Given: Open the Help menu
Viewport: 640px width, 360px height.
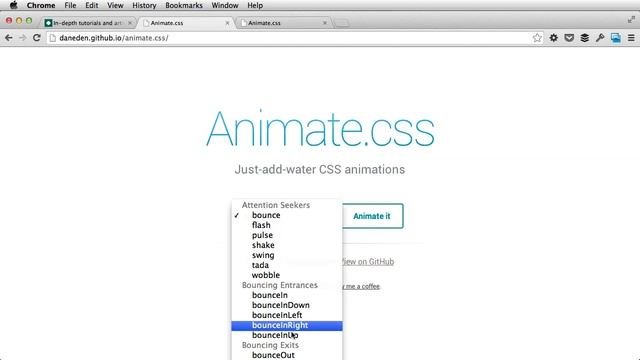Looking at the screenshot, I should coord(255,5).
